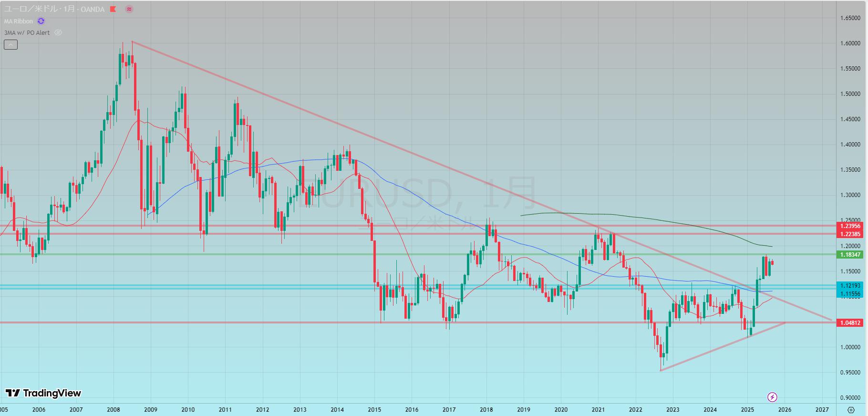868x416 pixels.
Task: Click the 1.23956 price label
Action: [850, 226]
